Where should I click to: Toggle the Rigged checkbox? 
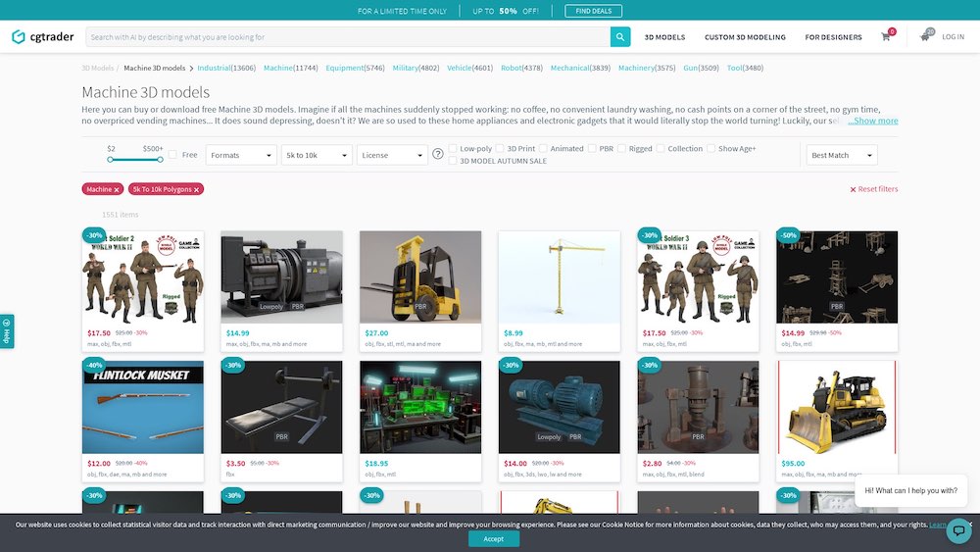click(x=621, y=149)
